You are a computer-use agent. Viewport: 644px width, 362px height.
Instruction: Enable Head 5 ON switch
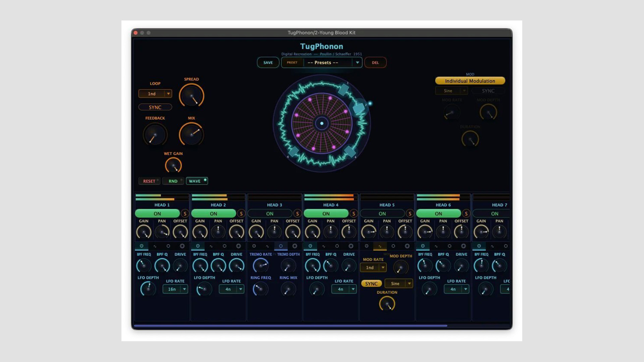382,214
